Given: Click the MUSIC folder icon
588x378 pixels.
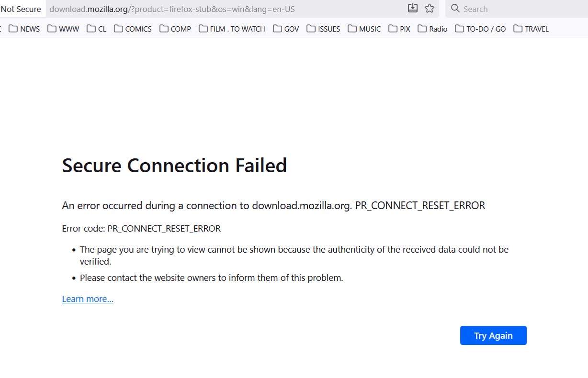Looking at the screenshot, I should click(352, 29).
